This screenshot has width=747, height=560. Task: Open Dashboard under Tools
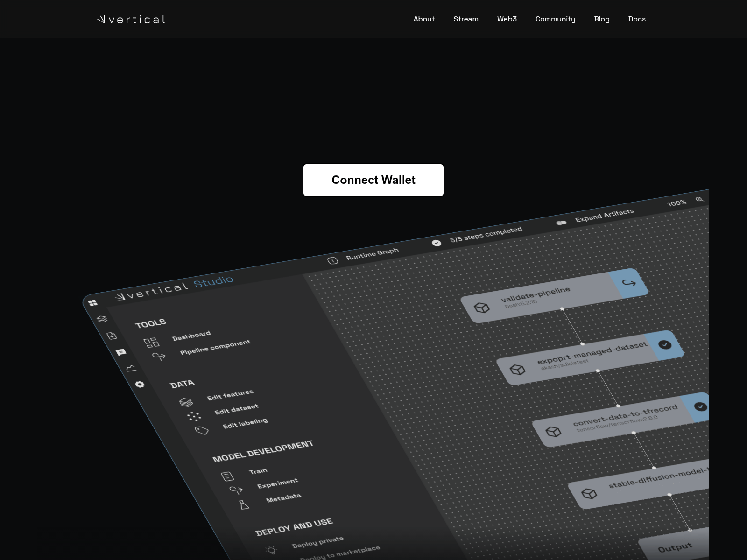point(191,335)
